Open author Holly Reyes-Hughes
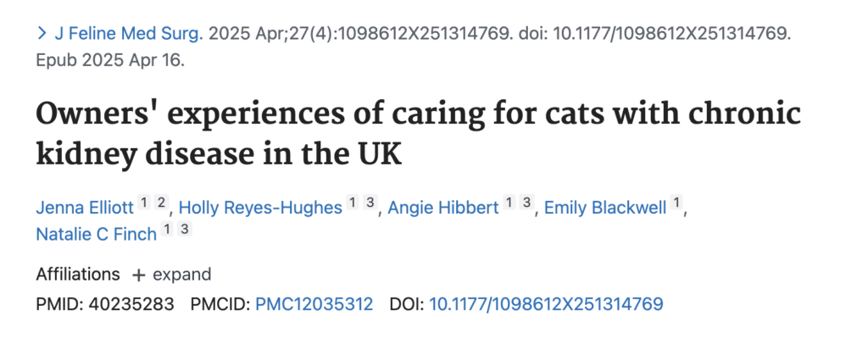 pyautogui.click(x=261, y=208)
